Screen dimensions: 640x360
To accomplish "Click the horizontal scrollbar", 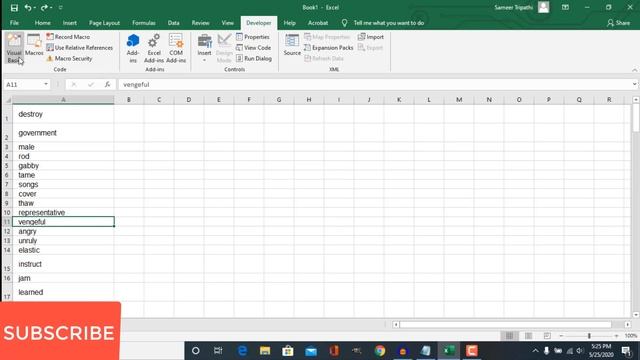I will coord(505,324).
